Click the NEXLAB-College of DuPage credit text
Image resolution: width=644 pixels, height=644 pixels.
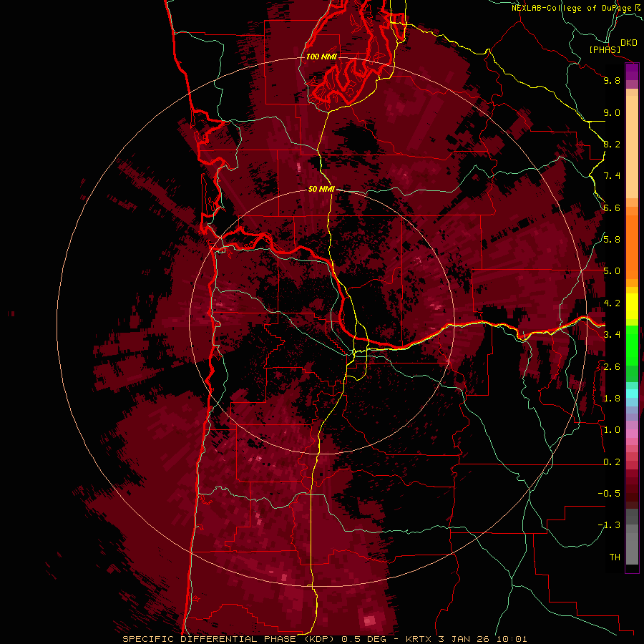pyautogui.click(x=577, y=8)
